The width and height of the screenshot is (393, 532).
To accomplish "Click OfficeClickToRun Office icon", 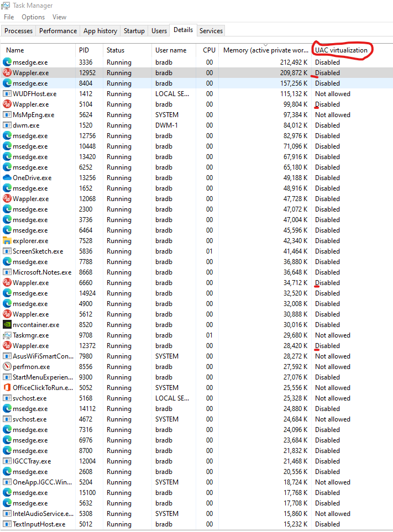I will (x=7, y=387).
